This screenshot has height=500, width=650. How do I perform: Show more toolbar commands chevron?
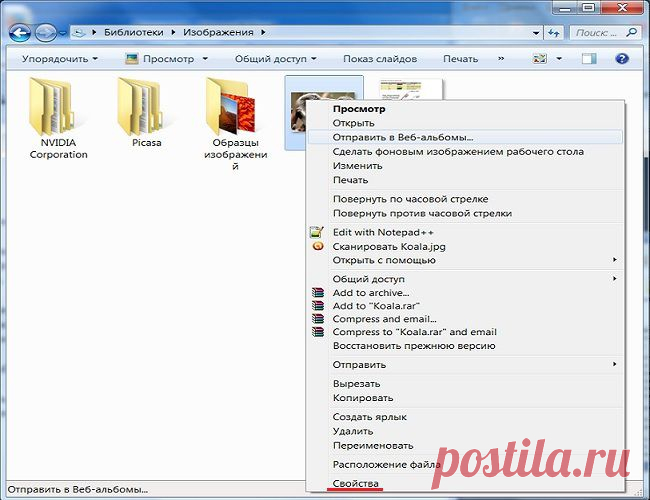[501, 59]
